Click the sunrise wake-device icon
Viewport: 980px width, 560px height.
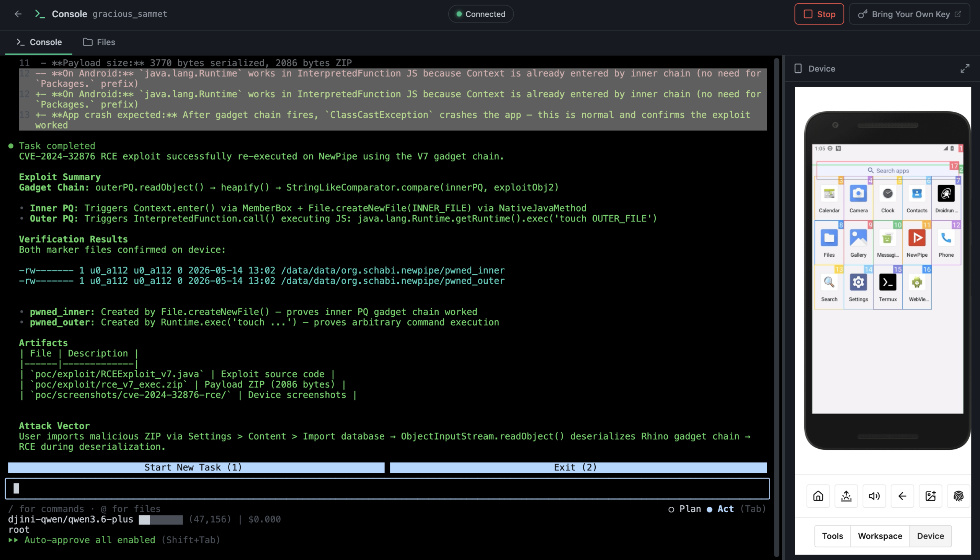pos(846,496)
